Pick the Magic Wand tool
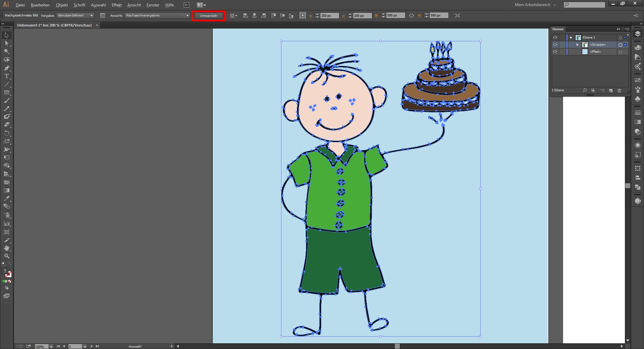 (6, 51)
